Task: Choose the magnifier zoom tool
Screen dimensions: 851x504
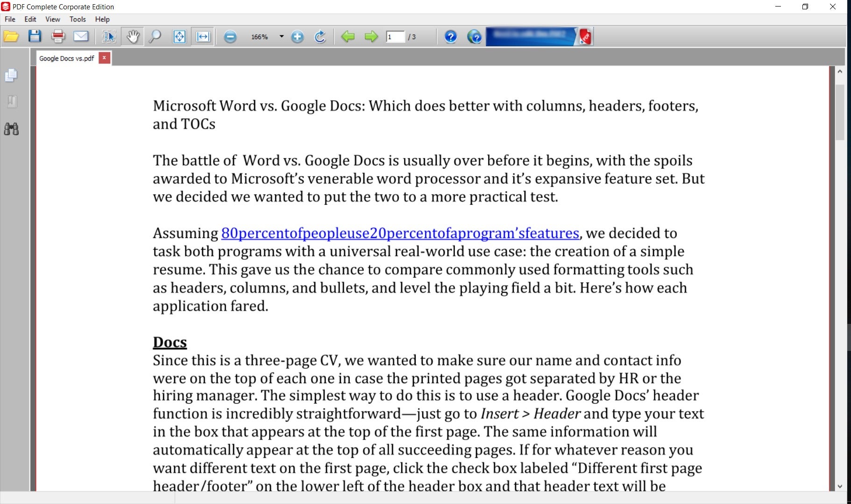Action: tap(155, 36)
